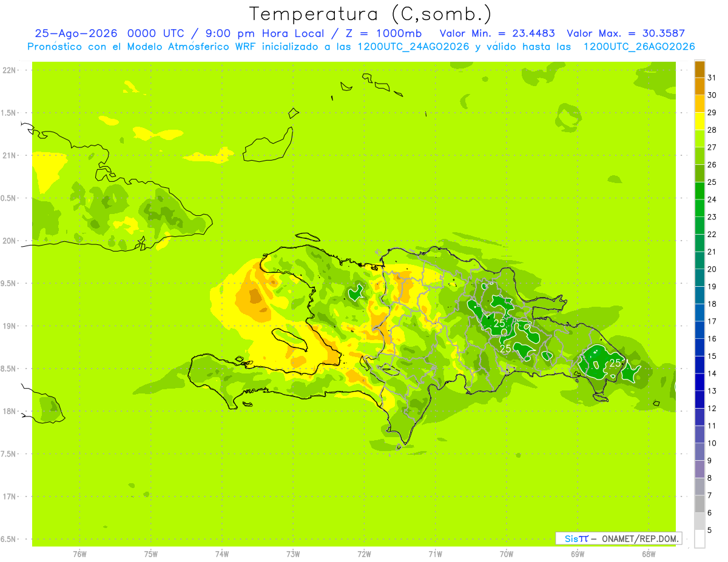The image size is (728, 562).
Task: Click the yellow swatch between 28 and 29
Action: 699,121
